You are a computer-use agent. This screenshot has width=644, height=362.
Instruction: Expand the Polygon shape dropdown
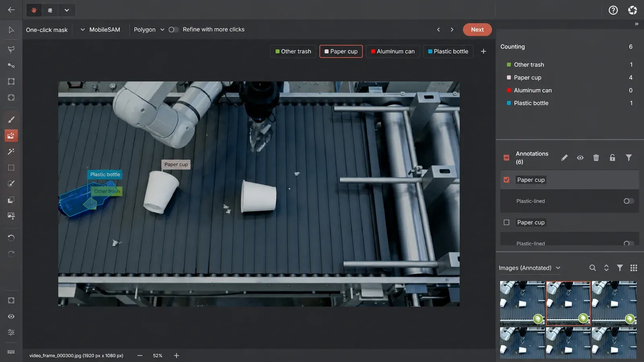coord(149,29)
